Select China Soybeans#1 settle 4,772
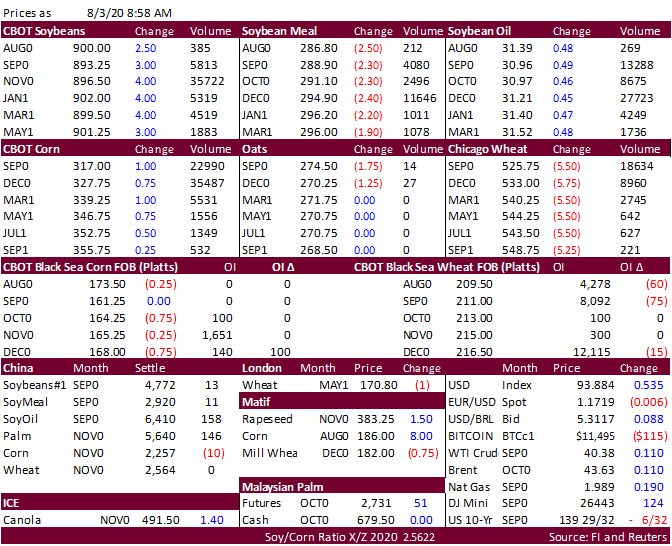 tap(160, 385)
